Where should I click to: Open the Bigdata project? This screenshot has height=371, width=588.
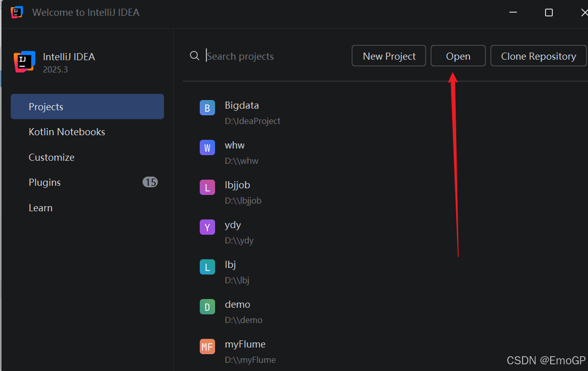(x=242, y=105)
